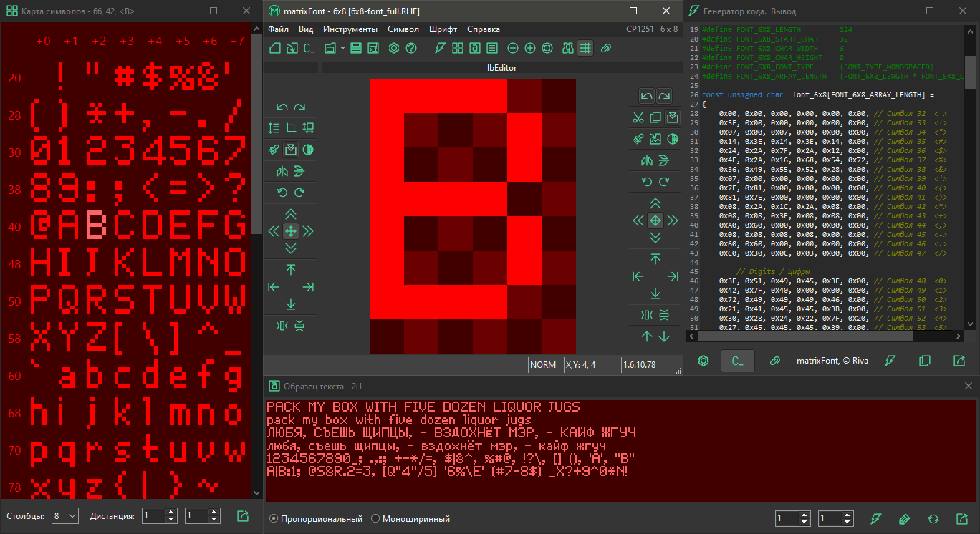The height and width of the screenshot is (534, 980).
Task: Open the Шрифт menu
Action: click(443, 29)
